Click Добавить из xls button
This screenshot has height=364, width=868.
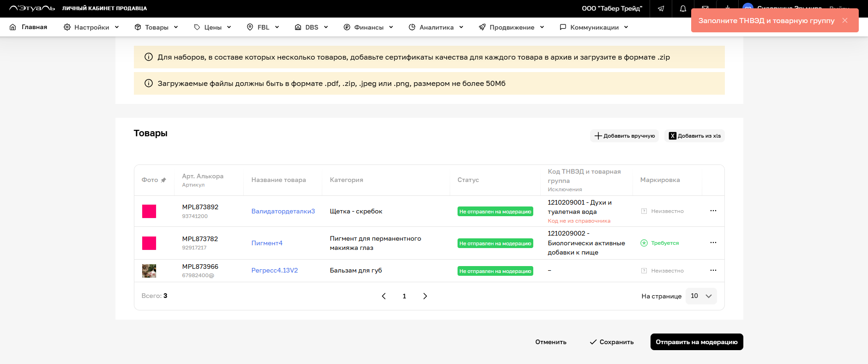[694, 136]
